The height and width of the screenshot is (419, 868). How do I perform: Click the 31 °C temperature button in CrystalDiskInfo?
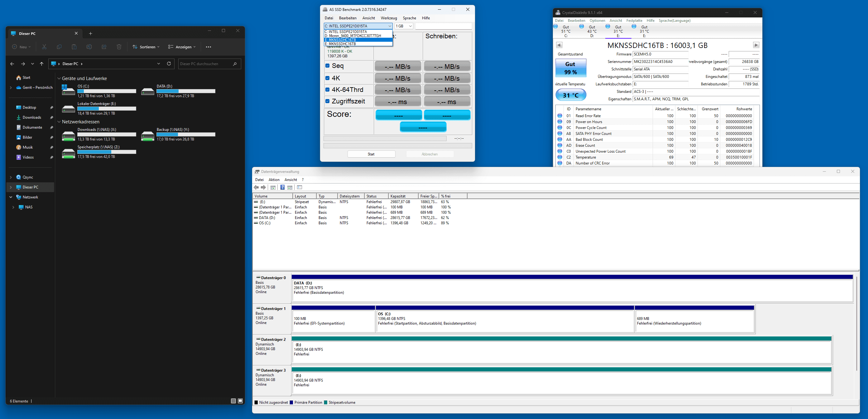tap(570, 95)
